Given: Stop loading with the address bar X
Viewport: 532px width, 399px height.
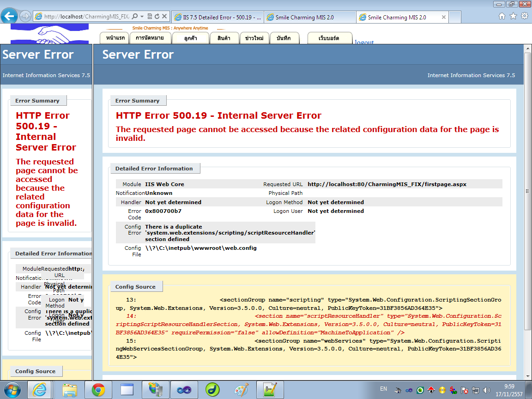Looking at the screenshot, I should (x=164, y=16).
